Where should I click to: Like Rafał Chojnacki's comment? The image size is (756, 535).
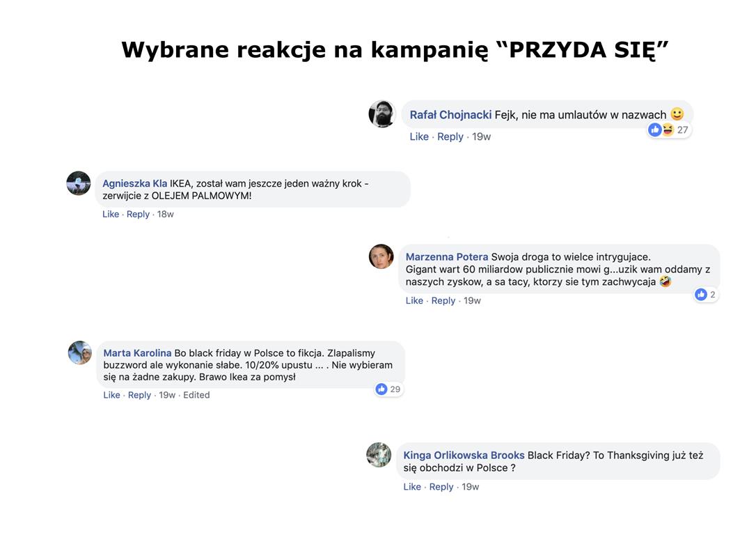[x=419, y=137]
